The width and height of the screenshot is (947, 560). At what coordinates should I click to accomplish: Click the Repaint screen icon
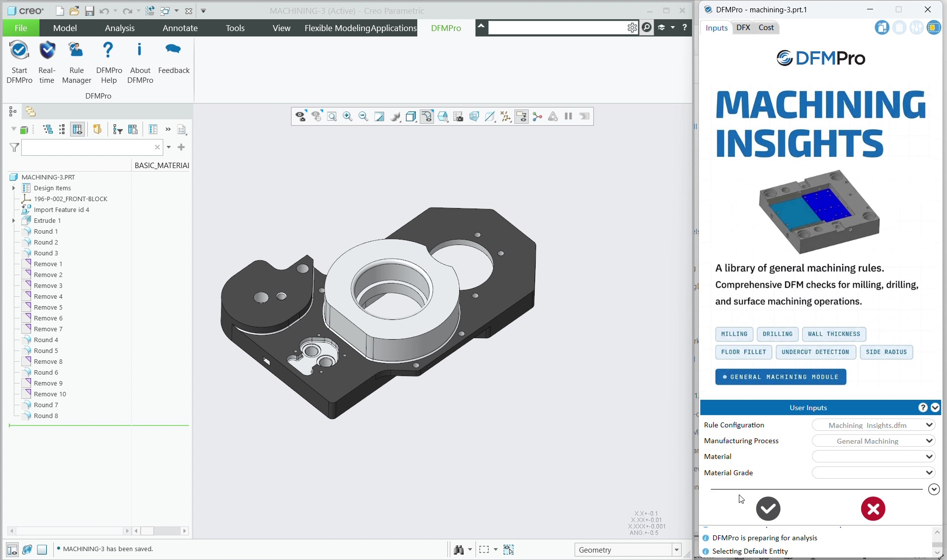coord(379,116)
